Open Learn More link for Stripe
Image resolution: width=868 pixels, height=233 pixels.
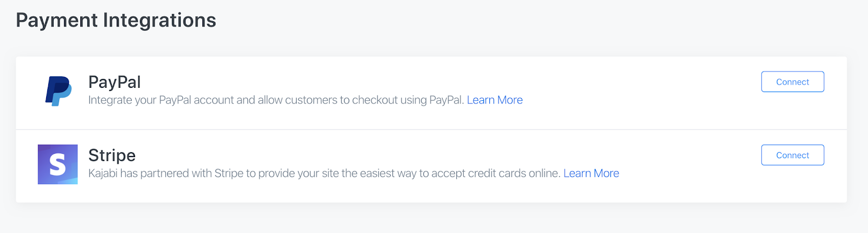point(591,173)
